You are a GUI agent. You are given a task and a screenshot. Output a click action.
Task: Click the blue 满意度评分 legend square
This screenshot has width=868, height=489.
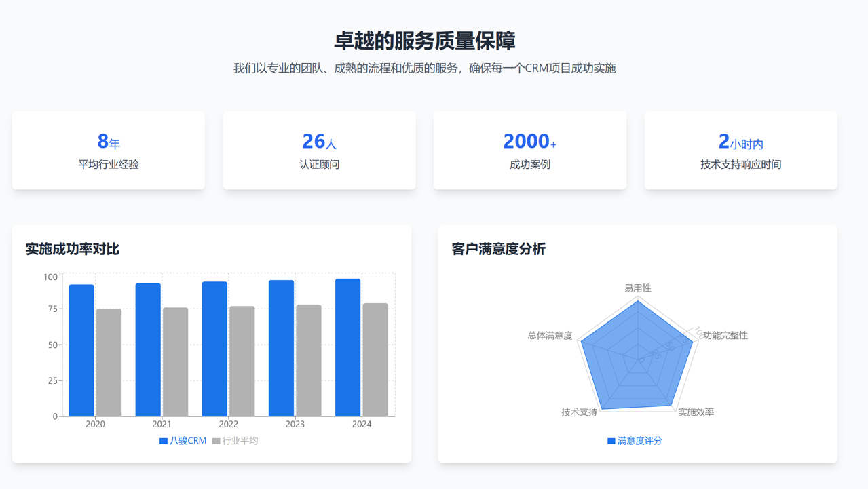coord(611,441)
